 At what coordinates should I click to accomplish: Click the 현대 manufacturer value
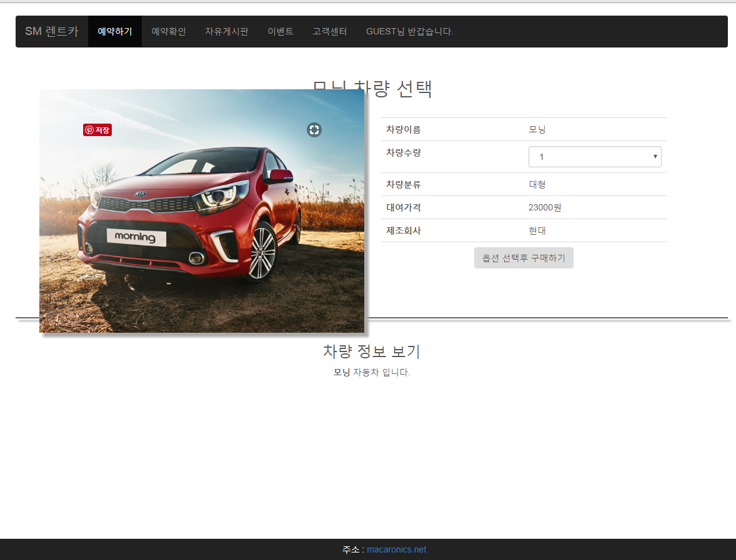tap(537, 230)
